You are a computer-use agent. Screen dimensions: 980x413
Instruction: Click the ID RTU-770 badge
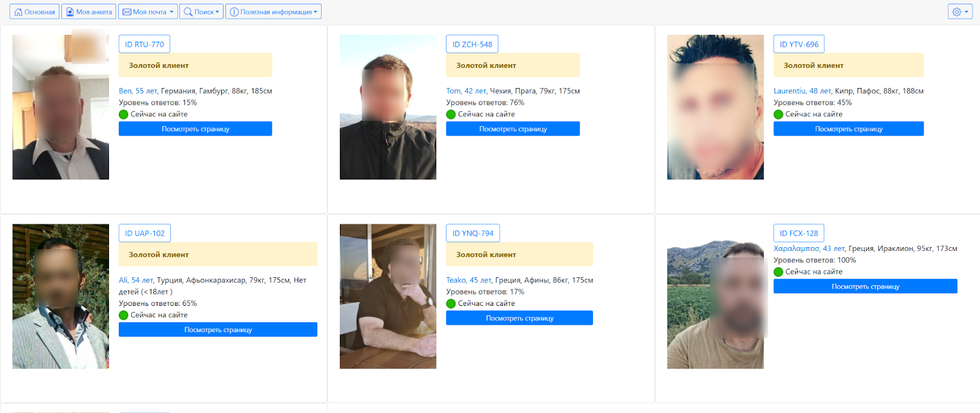pos(145,44)
